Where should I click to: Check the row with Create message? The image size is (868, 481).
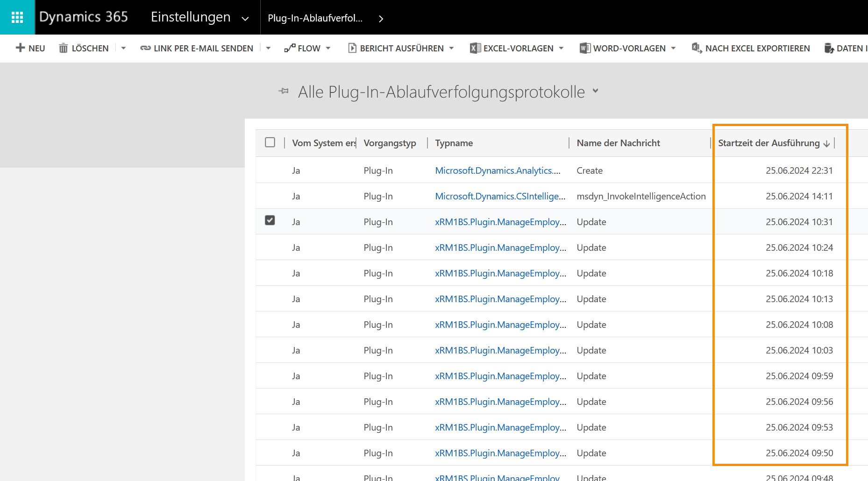pyautogui.click(x=270, y=170)
